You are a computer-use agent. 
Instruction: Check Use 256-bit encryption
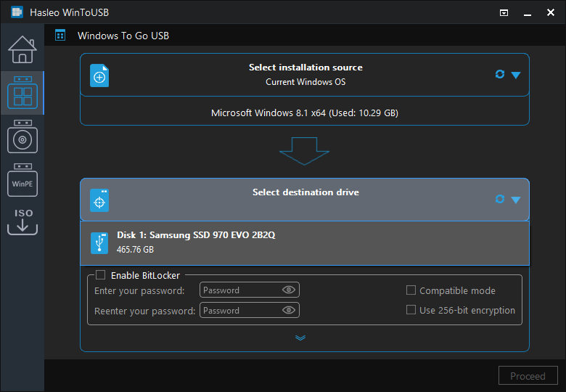411,310
